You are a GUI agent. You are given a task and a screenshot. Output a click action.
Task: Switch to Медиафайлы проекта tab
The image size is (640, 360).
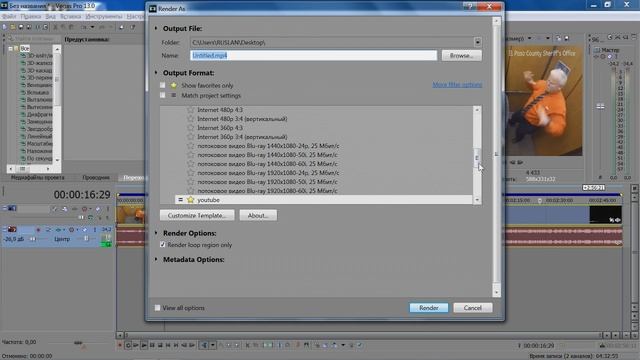[x=37, y=178]
